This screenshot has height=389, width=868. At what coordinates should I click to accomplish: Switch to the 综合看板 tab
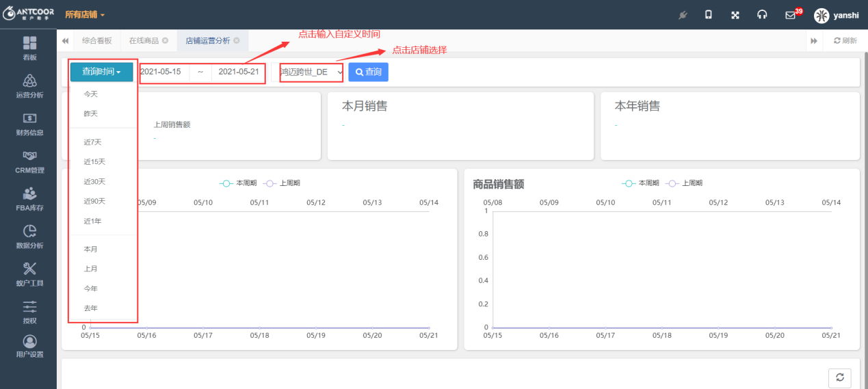pyautogui.click(x=96, y=41)
